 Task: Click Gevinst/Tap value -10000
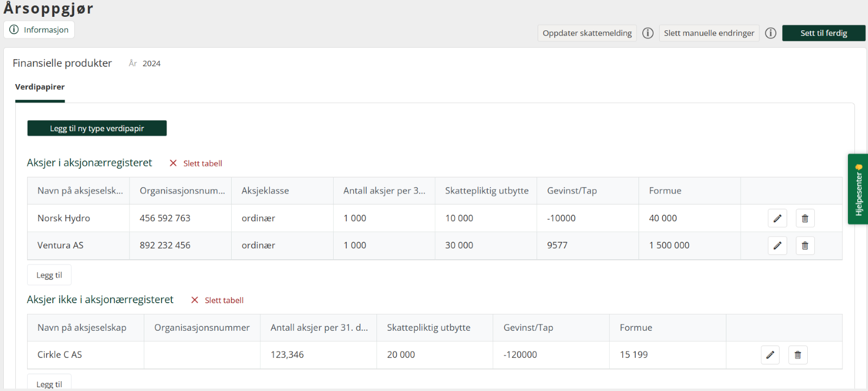point(561,218)
